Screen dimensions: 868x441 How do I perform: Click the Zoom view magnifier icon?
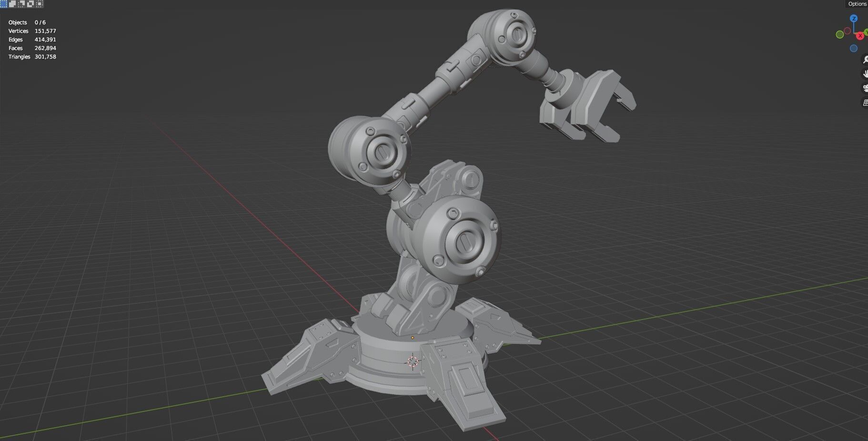point(865,60)
